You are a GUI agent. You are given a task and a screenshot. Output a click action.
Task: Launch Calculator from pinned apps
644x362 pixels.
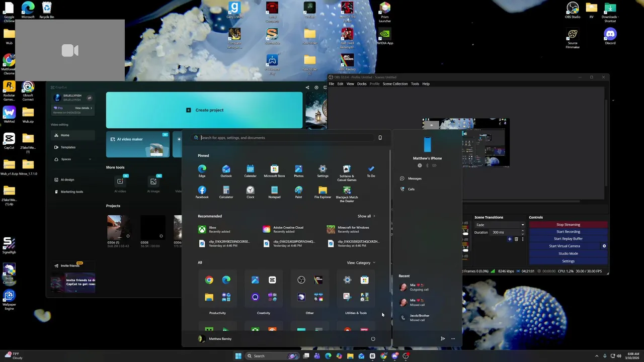tap(226, 192)
